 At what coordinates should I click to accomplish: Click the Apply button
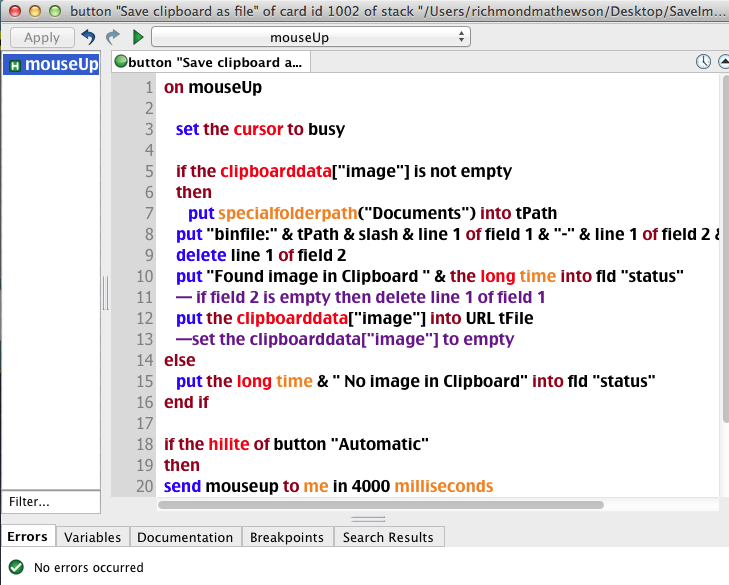point(41,37)
